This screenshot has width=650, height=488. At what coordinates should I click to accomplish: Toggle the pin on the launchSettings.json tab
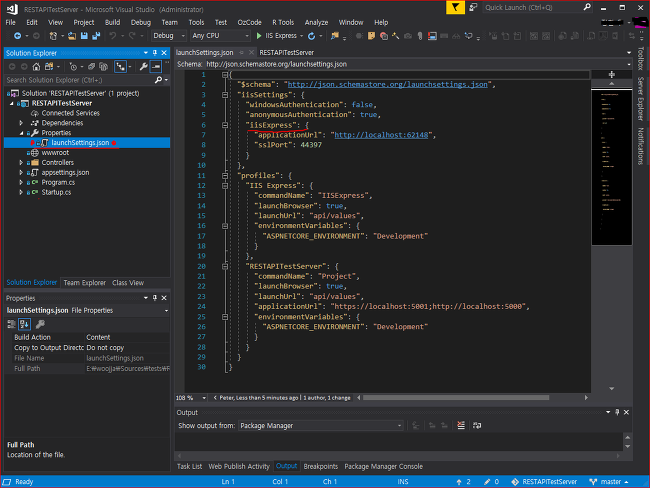pyautogui.click(x=241, y=53)
